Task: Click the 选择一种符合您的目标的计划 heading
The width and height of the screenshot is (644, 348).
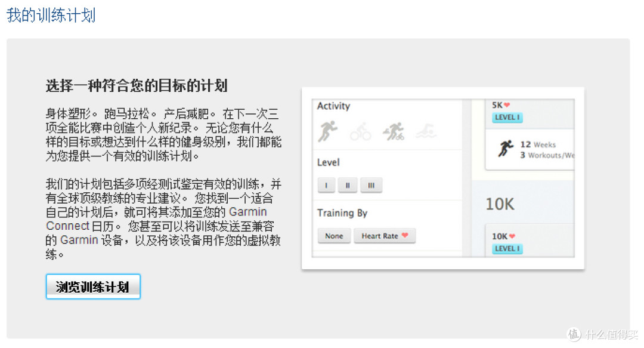Action: point(137,86)
